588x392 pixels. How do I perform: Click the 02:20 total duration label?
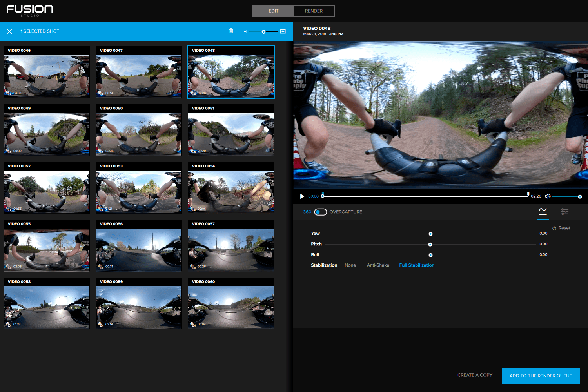[x=536, y=196]
